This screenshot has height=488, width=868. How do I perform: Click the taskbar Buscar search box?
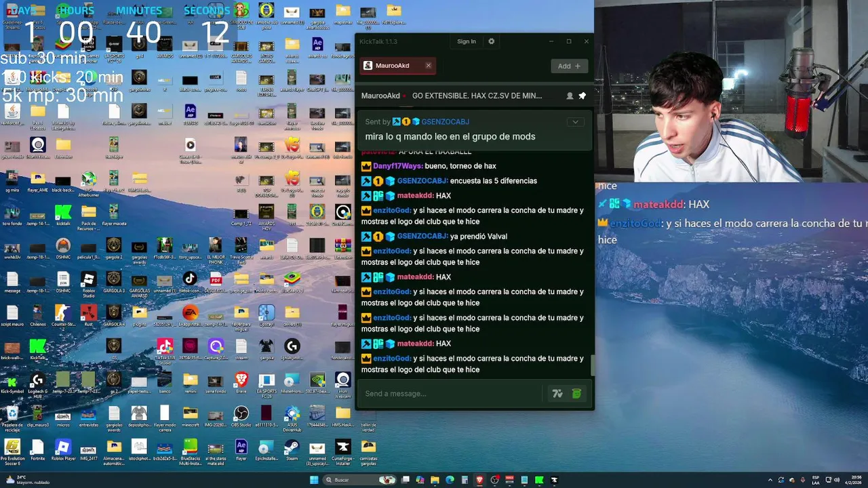point(360,480)
